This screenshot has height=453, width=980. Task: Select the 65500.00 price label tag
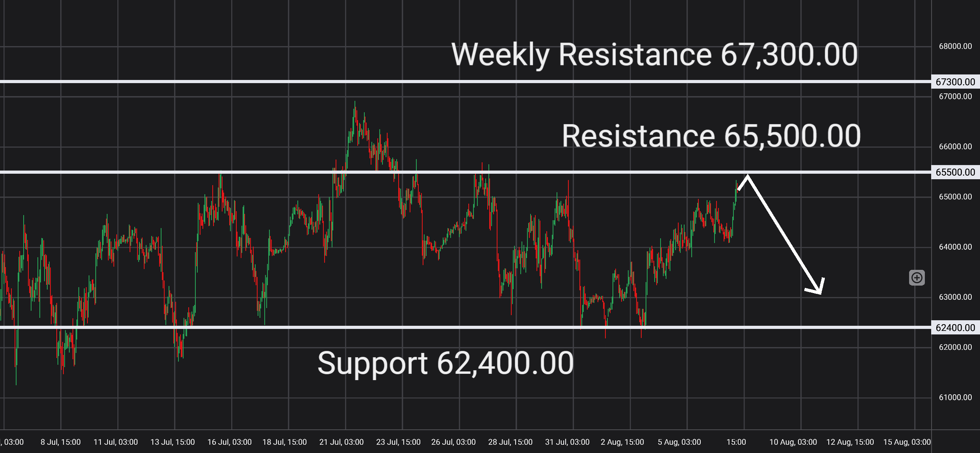pyautogui.click(x=956, y=172)
